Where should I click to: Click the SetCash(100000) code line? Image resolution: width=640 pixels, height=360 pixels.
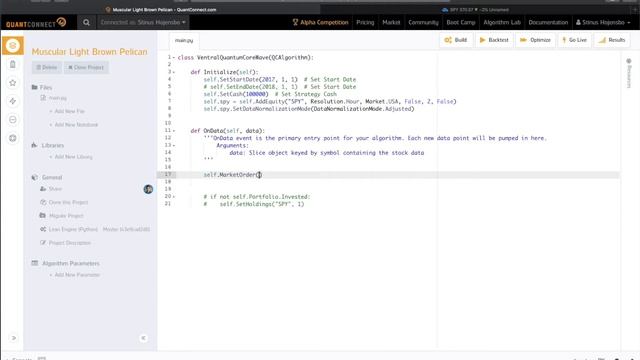click(x=270, y=94)
